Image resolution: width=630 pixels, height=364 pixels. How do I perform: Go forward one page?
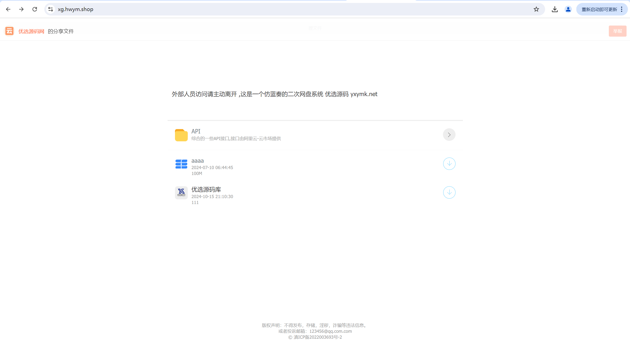point(21,9)
